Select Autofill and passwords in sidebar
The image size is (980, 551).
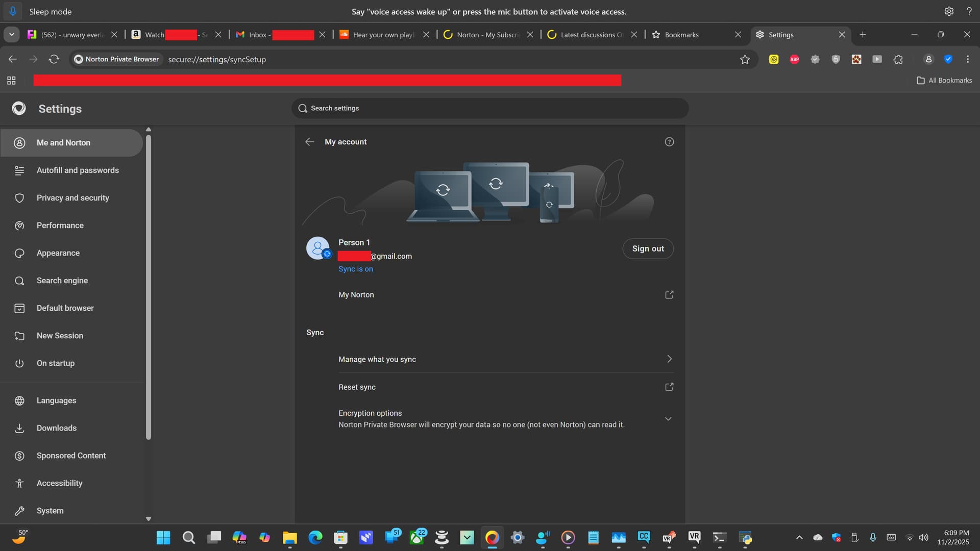(78, 170)
